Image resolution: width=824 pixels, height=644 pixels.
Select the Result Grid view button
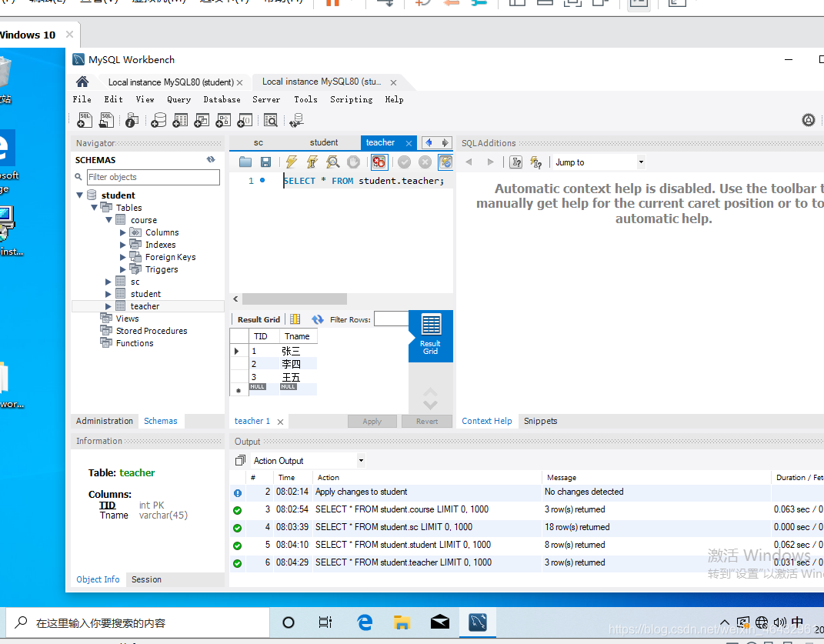click(x=430, y=335)
